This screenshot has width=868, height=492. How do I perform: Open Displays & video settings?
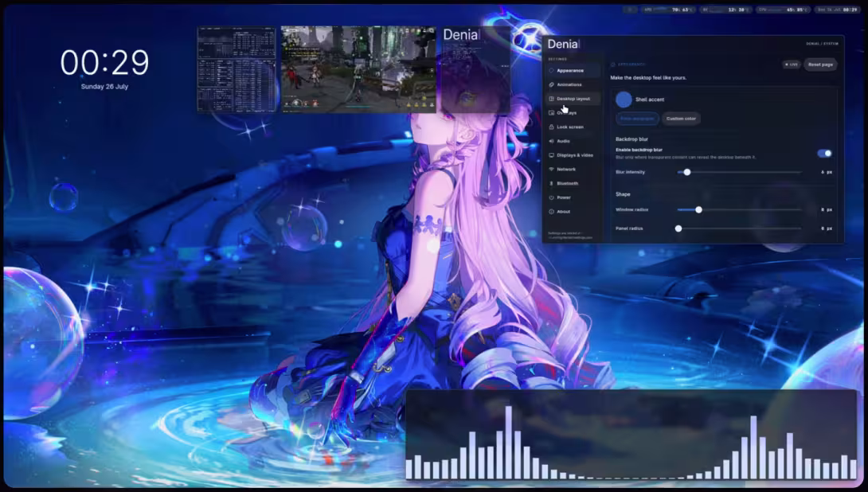(x=573, y=155)
